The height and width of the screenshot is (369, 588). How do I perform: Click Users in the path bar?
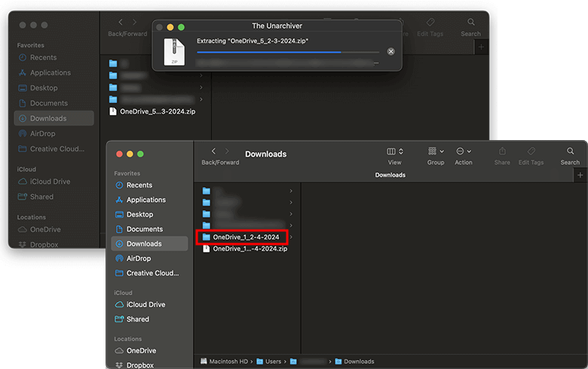[x=269, y=361]
